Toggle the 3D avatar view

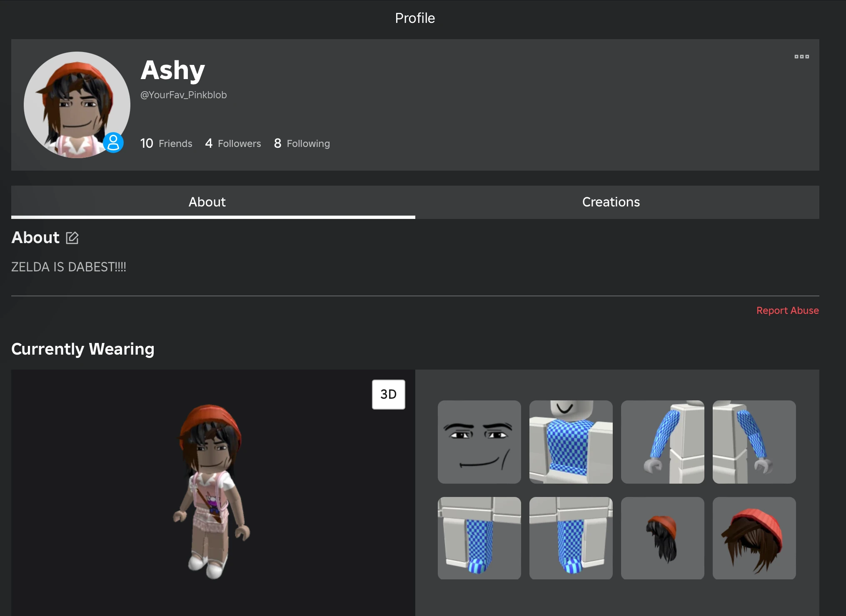[388, 394]
